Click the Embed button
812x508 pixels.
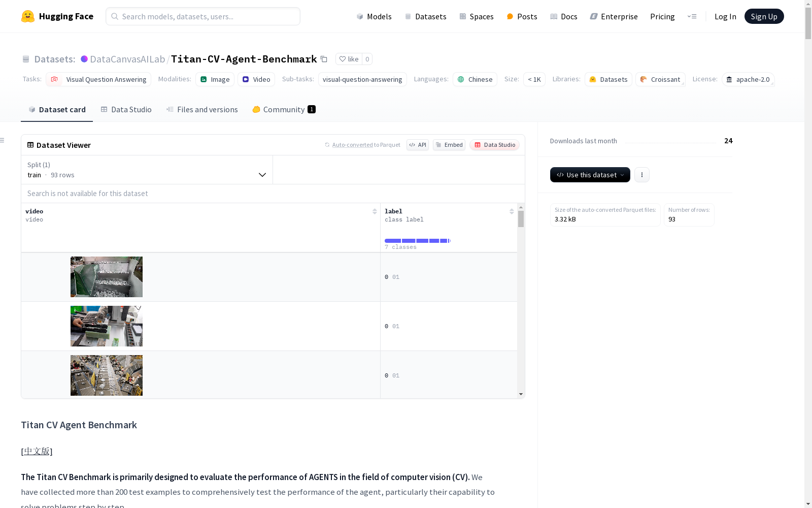(449, 145)
